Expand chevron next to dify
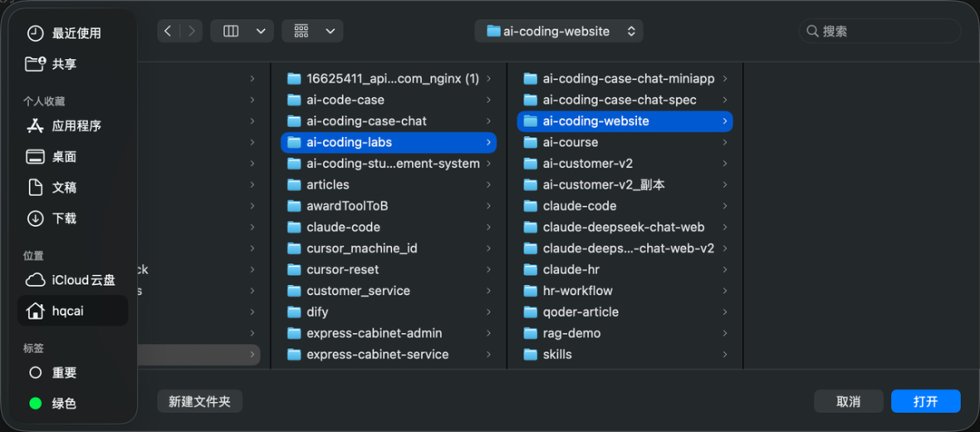The height and width of the screenshot is (432, 980). click(488, 312)
